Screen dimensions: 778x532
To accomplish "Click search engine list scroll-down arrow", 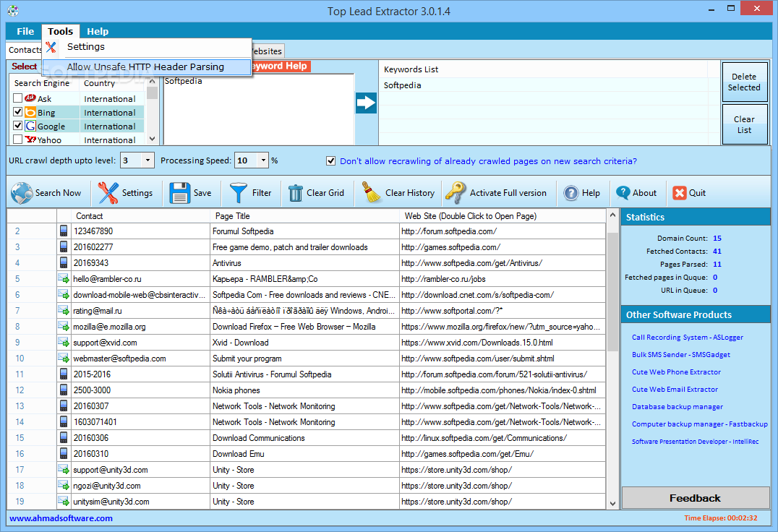I will pyautogui.click(x=153, y=140).
